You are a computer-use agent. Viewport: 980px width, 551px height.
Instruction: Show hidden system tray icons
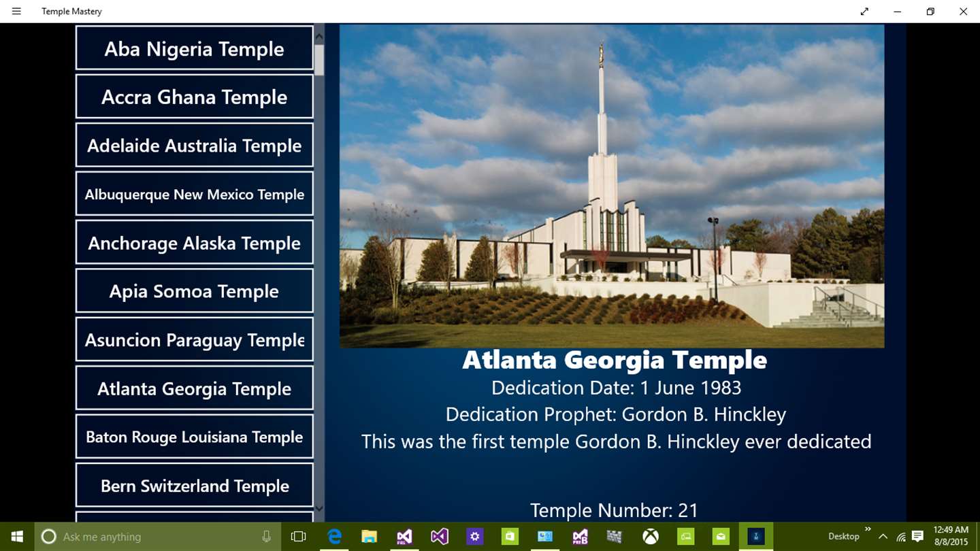[883, 537]
